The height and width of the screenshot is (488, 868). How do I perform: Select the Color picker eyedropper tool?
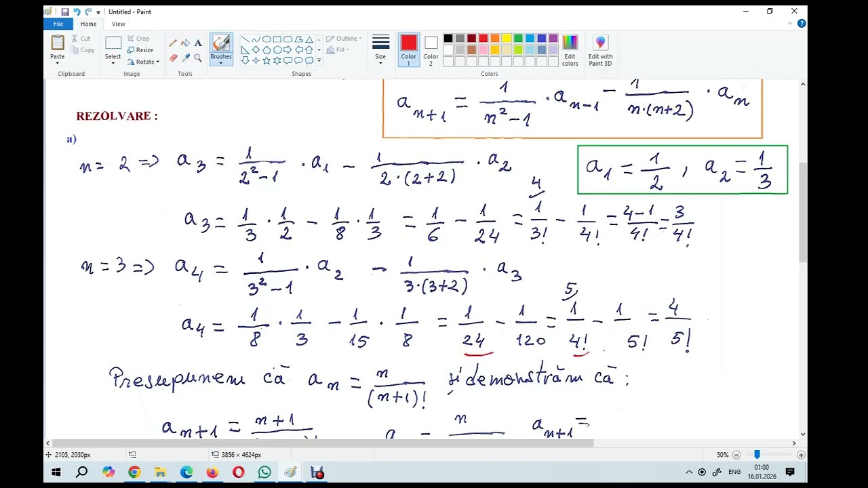click(185, 58)
